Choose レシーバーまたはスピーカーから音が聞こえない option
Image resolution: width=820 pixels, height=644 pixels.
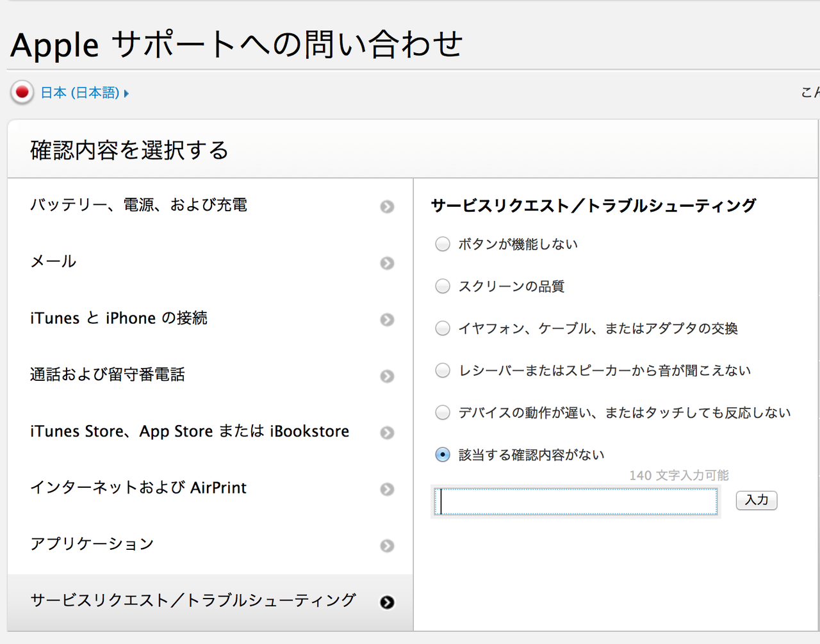(443, 371)
